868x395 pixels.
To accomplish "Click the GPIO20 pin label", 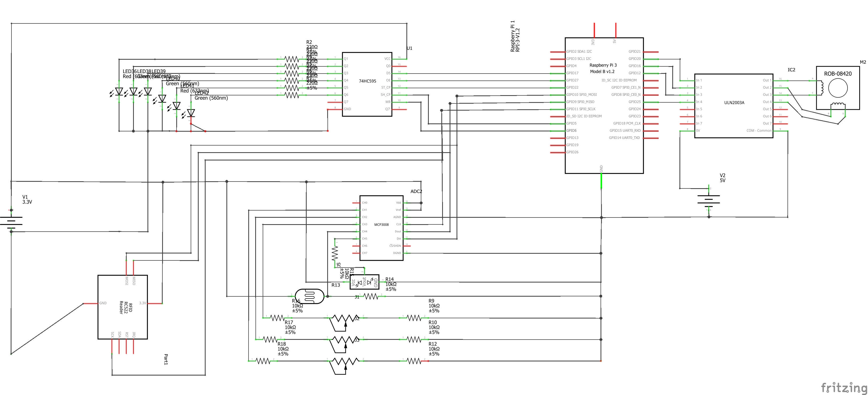I will (634, 59).
